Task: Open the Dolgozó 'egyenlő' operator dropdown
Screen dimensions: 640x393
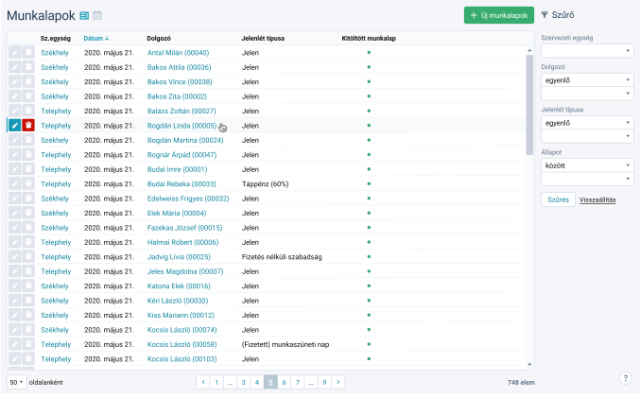Action: pos(587,80)
